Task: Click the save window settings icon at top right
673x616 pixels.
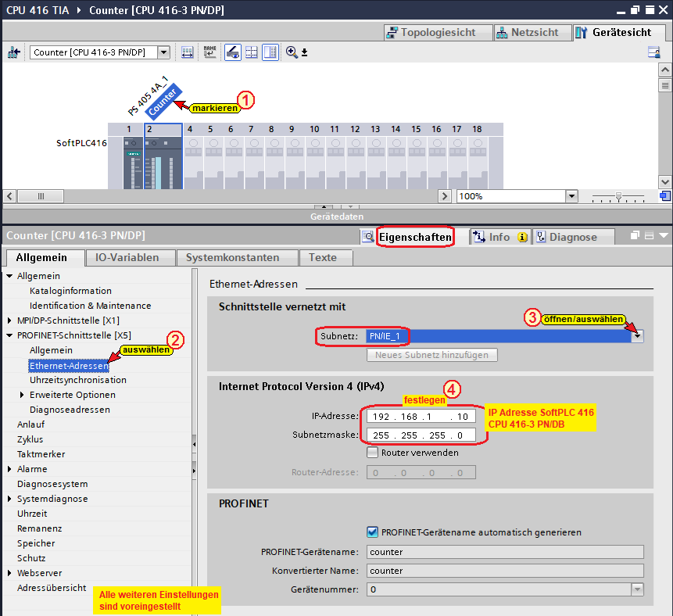Action: [654, 52]
